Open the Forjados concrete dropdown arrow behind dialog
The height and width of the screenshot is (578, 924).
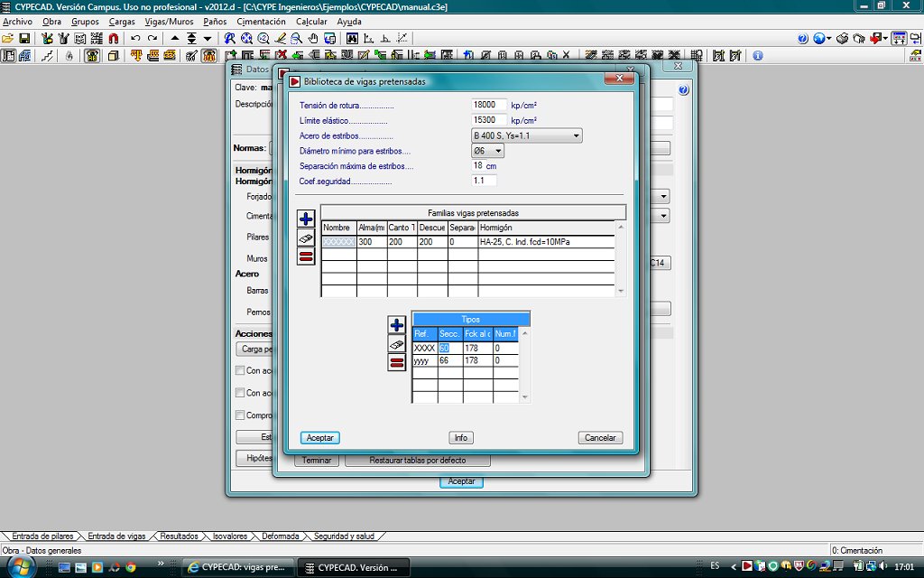click(x=663, y=196)
